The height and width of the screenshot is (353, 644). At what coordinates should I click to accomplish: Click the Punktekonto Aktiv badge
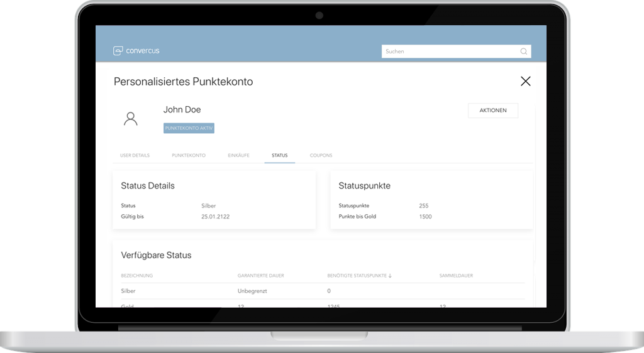[189, 128]
